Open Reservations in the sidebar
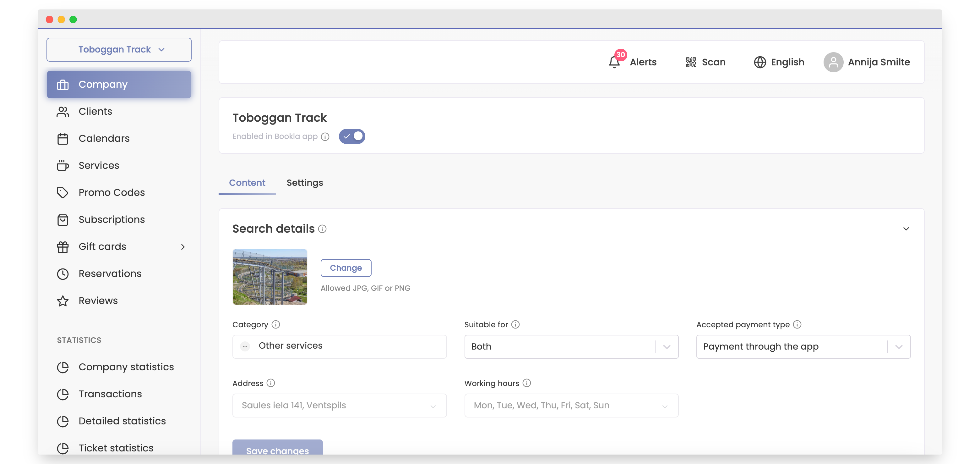This screenshot has height=464, width=980. tap(110, 274)
